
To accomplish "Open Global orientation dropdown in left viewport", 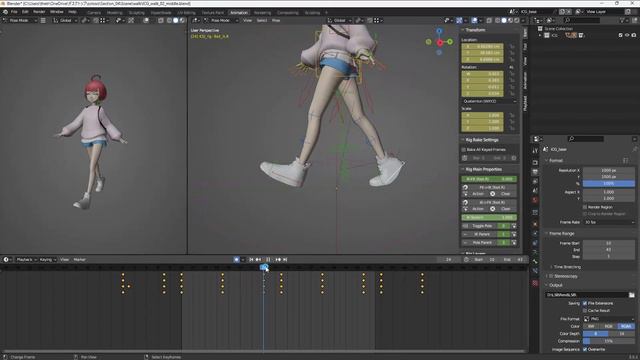I will pos(65,20).
